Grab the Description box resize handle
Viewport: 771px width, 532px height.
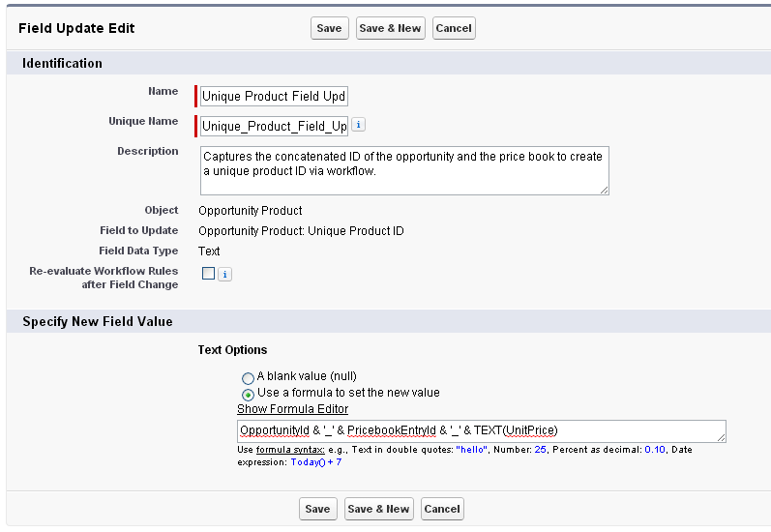(x=605, y=191)
